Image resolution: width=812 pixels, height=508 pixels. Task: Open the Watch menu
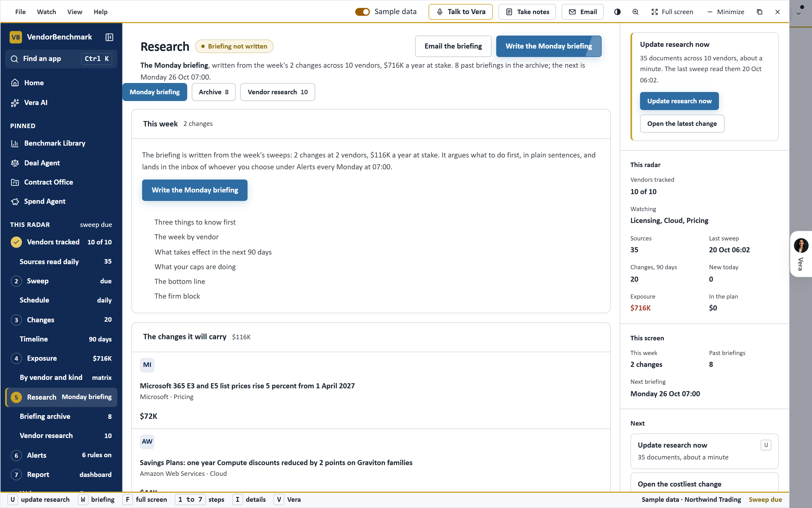[46, 12]
